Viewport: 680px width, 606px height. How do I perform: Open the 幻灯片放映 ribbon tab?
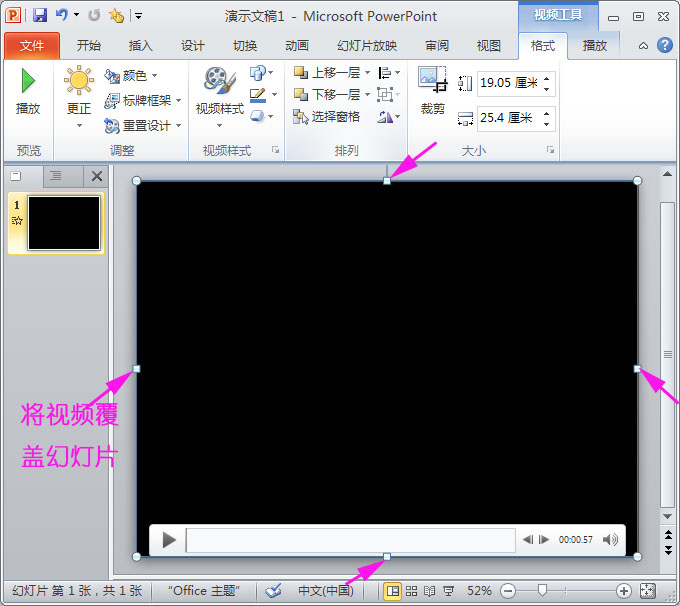coord(367,46)
